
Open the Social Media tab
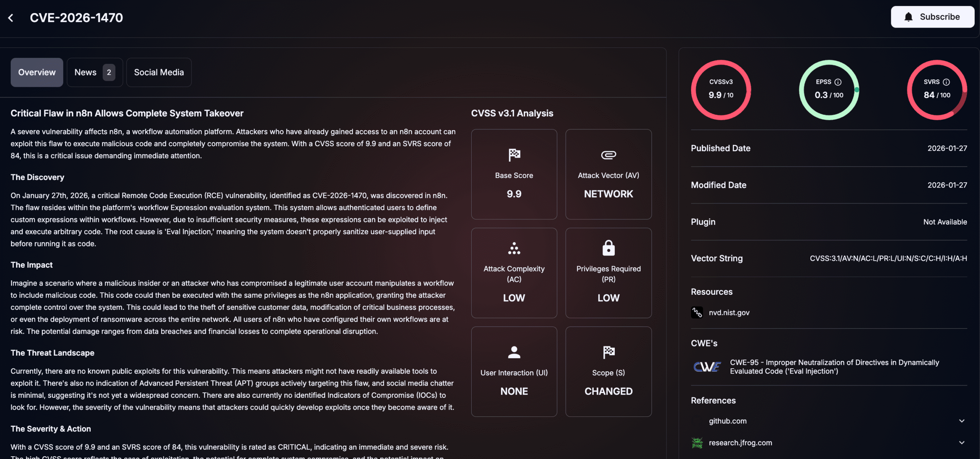pos(159,72)
